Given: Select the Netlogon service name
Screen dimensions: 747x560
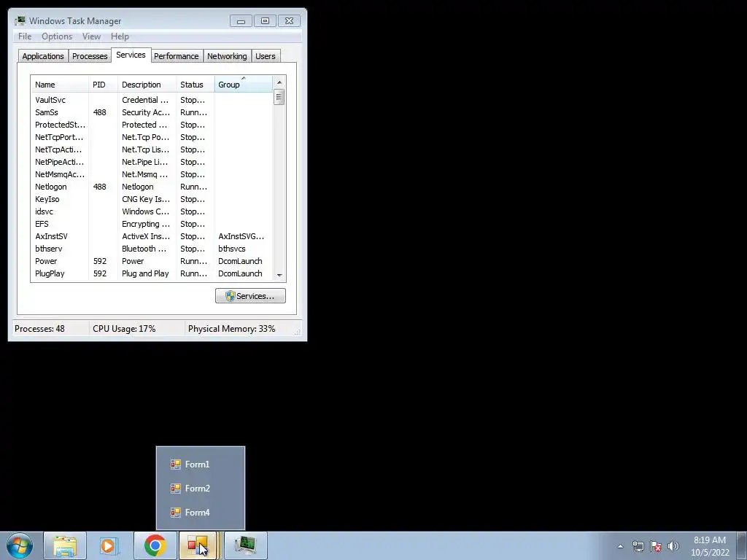Looking at the screenshot, I should click(51, 187).
